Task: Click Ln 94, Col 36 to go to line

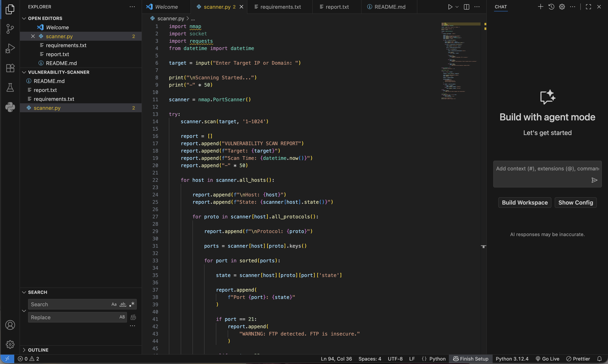Action: 336,359
